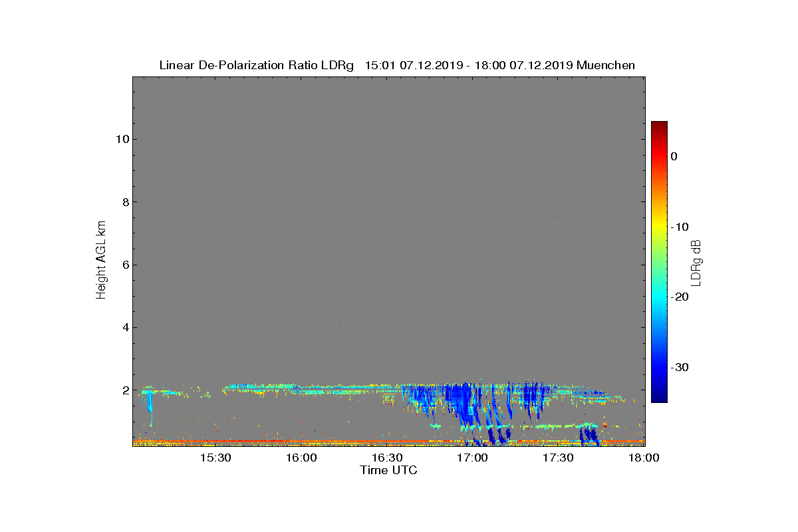Click the '16:30' time tick label
Image resolution: width=798 pixels, height=532 pixels.
point(387,458)
